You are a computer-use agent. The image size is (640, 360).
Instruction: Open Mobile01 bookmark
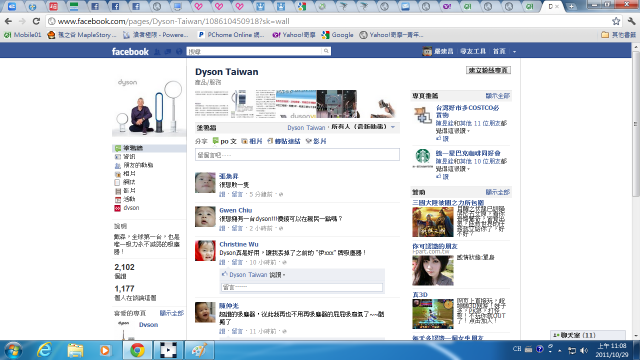point(23,35)
